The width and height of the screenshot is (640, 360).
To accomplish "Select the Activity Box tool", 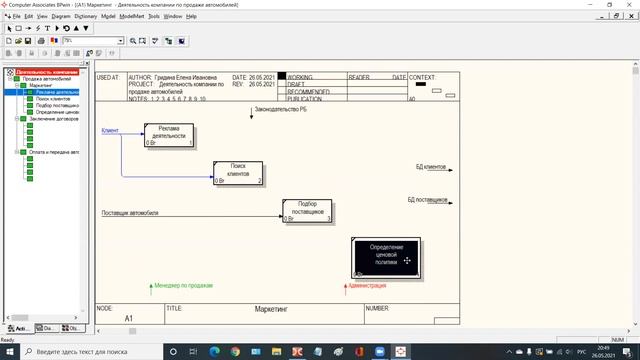I will coord(19,29).
